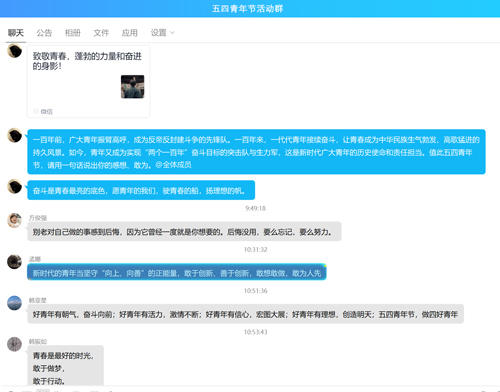Click avatar beside 别老对自己做的事感到后悔 message

pyautogui.click(x=14, y=220)
